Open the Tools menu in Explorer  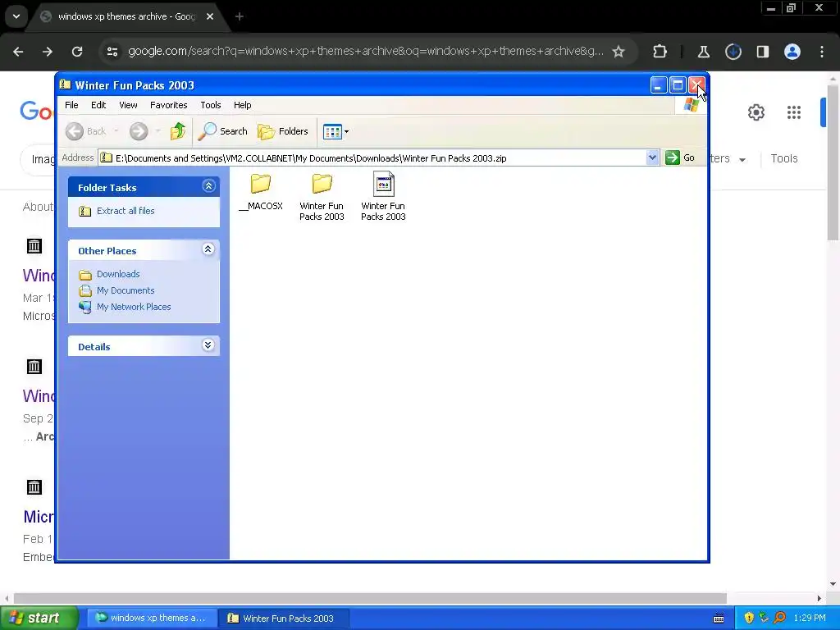pyautogui.click(x=211, y=105)
